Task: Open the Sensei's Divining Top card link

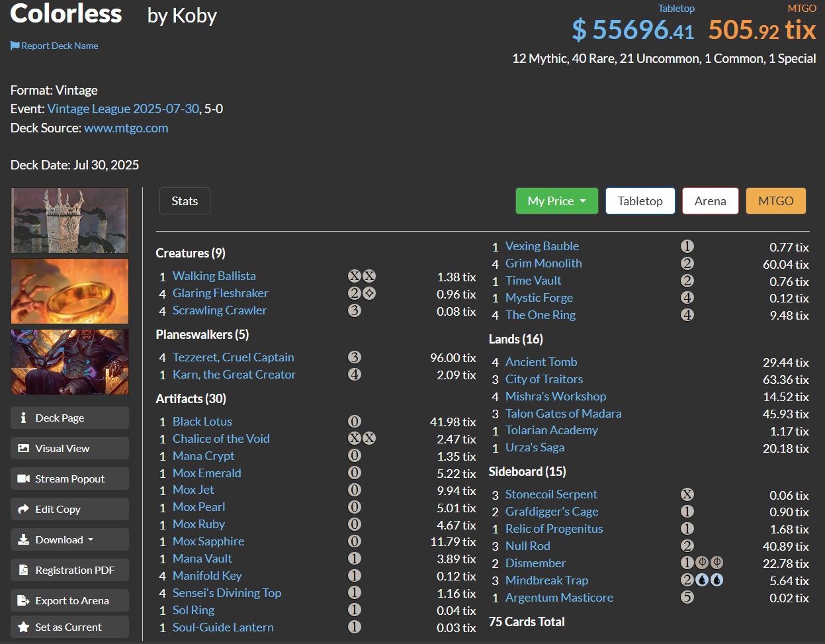Action: (227, 593)
